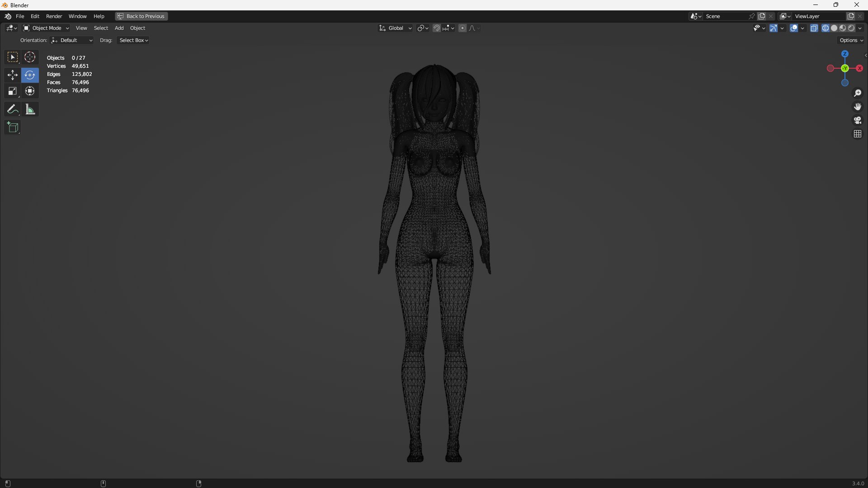Screen dimensions: 868x488
Task: Open the Object Mode dropdown
Action: pyautogui.click(x=46, y=28)
